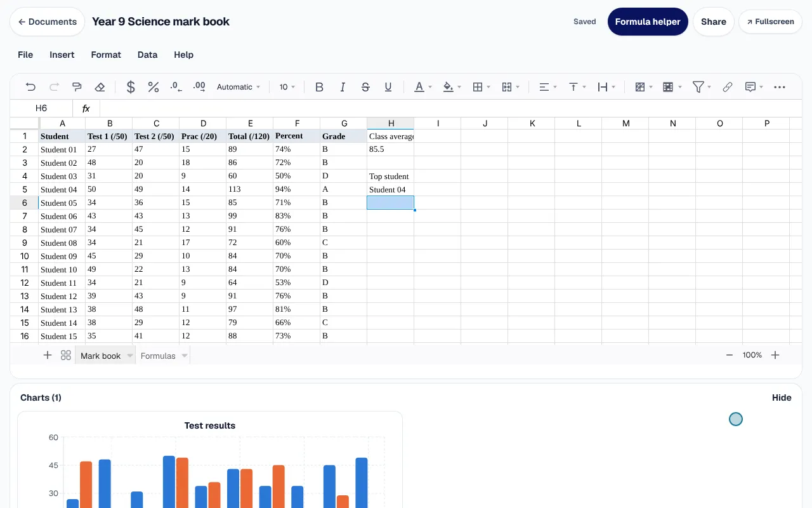Hide the Charts panel

[x=782, y=398]
